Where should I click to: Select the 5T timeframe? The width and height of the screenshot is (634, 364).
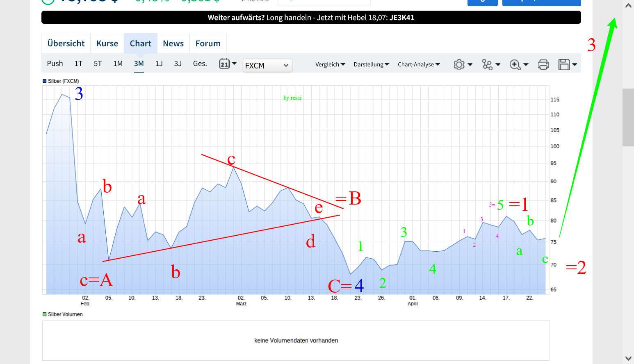pyautogui.click(x=98, y=64)
